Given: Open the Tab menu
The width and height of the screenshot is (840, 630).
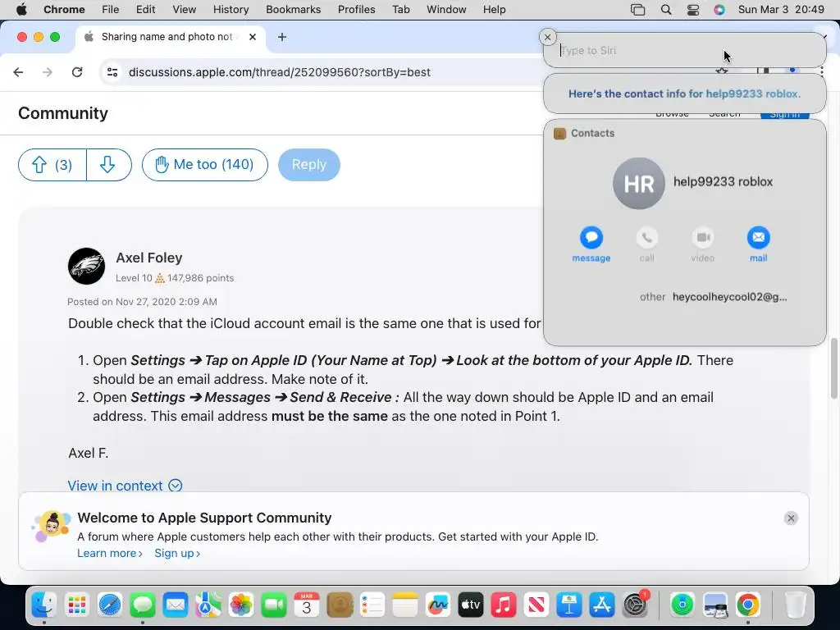Looking at the screenshot, I should tap(400, 10).
